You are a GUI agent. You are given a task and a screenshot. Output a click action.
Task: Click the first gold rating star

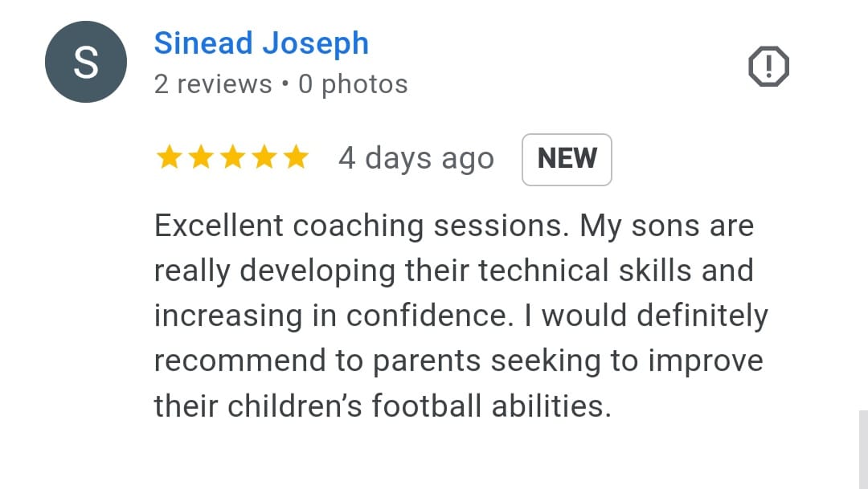169,157
